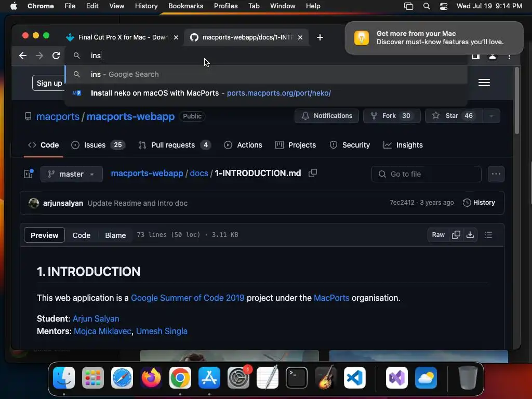This screenshot has width=532, height=399.
Task: Open the Bookmarks menu in the menu bar
Action: coord(185,6)
